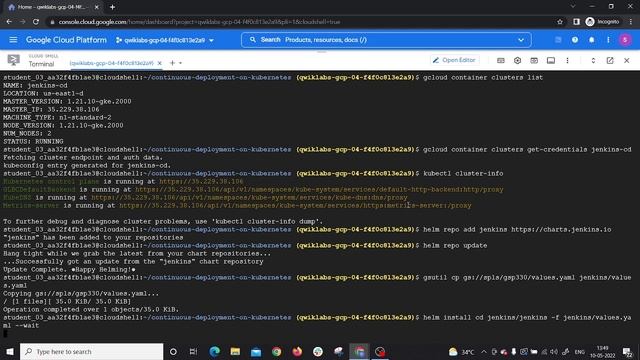Click the 'Update Complete. Happy Helming!' line
The width and height of the screenshot is (640, 360).
(69, 269)
